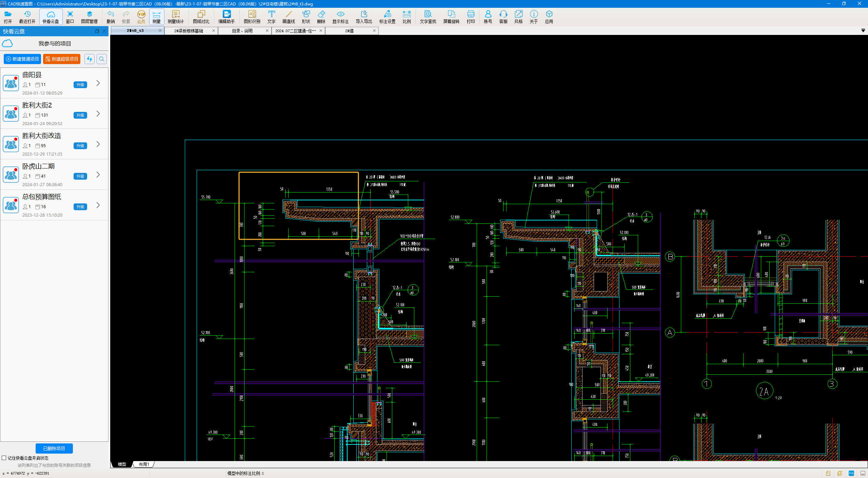868x478 pixels.
Task: Close the 快看云盘 panel
Action: [x=104, y=31]
